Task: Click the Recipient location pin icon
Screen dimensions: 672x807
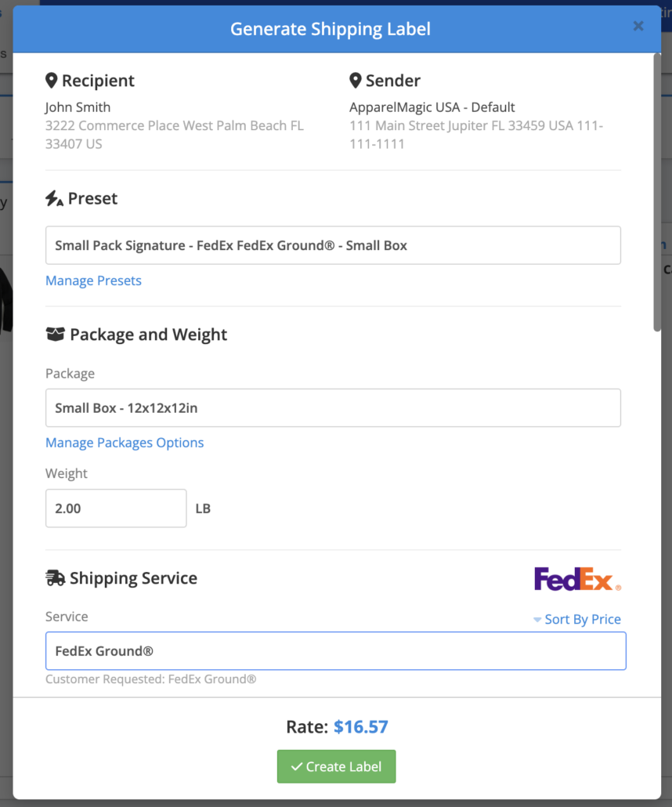Action: coord(52,81)
